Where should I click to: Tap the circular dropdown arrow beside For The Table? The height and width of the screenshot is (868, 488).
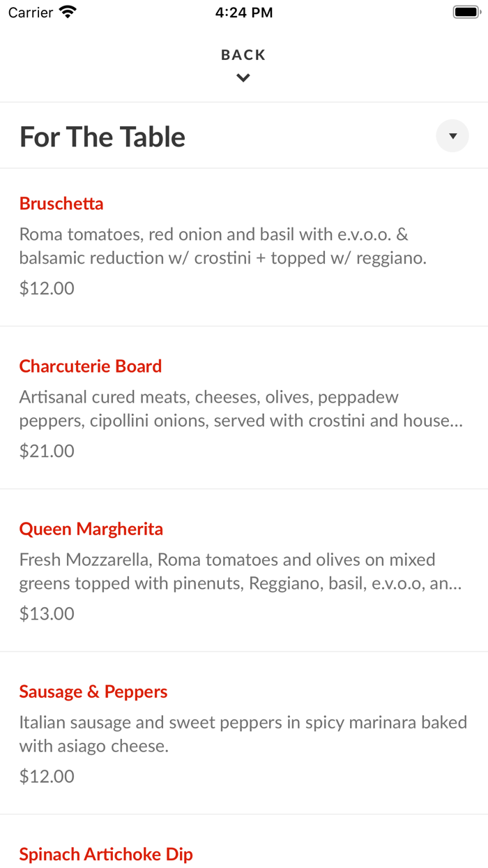452,135
